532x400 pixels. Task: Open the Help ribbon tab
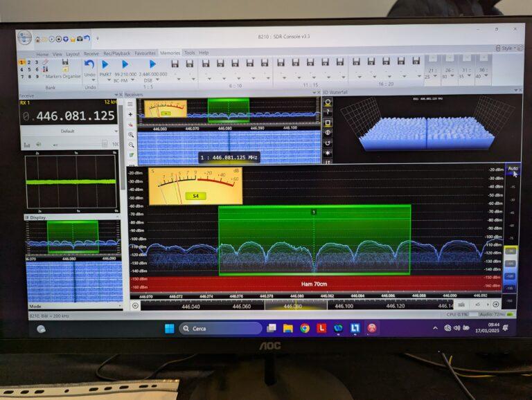tap(204, 53)
